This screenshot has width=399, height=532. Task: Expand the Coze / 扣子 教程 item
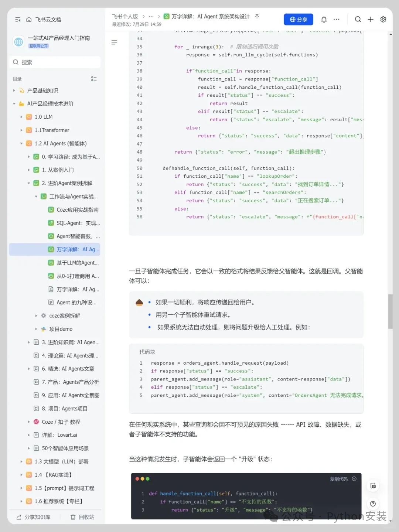pos(29,422)
